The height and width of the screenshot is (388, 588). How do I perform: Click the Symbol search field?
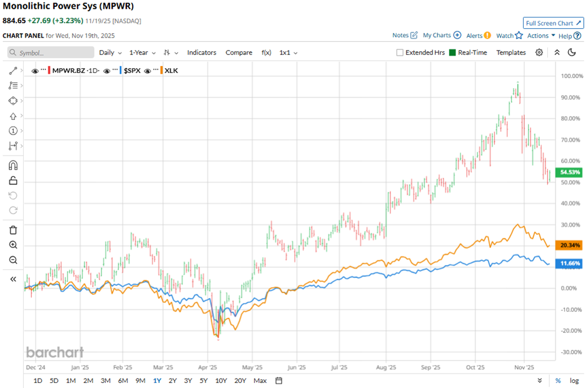click(x=51, y=53)
